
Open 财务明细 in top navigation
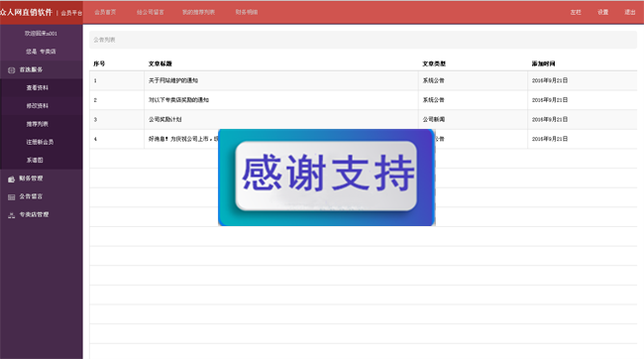tap(247, 12)
